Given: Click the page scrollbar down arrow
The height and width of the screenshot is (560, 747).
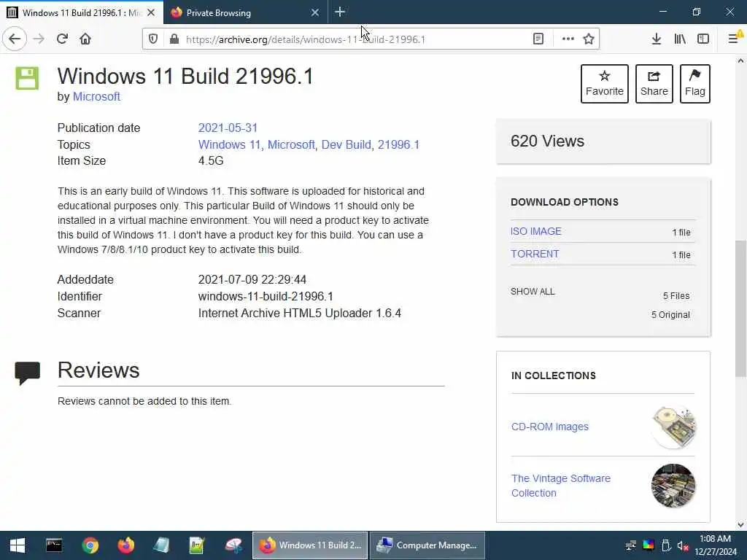Looking at the screenshot, I should coord(740,525).
